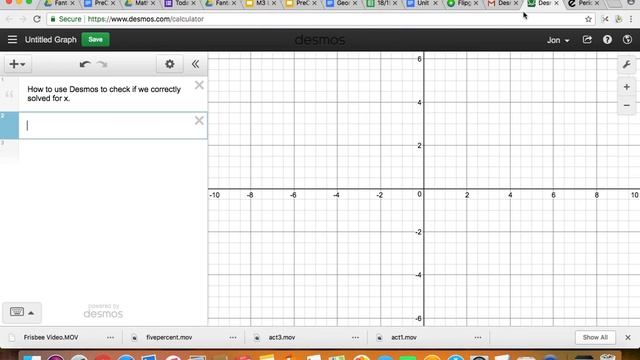Image resolution: width=640 pixels, height=360 pixels.
Task: Open Frisbee Video.MOV download
Action: [x=51, y=338]
